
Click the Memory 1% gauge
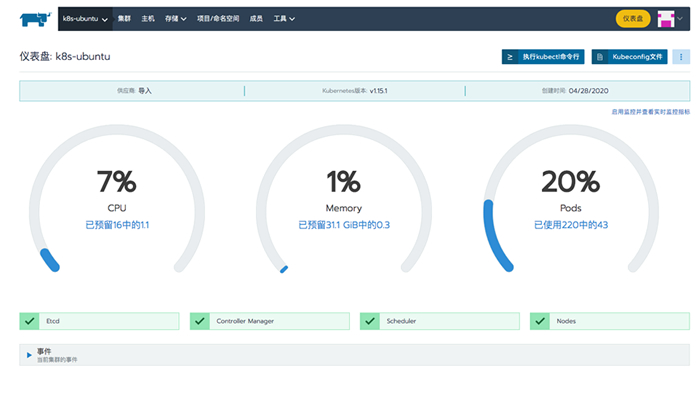(344, 199)
